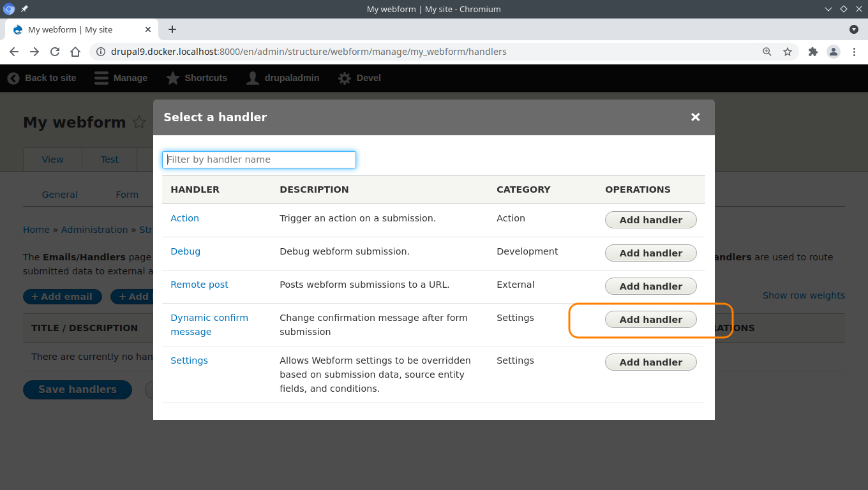Open the Form secondary tab
This screenshot has height=490, width=868.
[127, 195]
